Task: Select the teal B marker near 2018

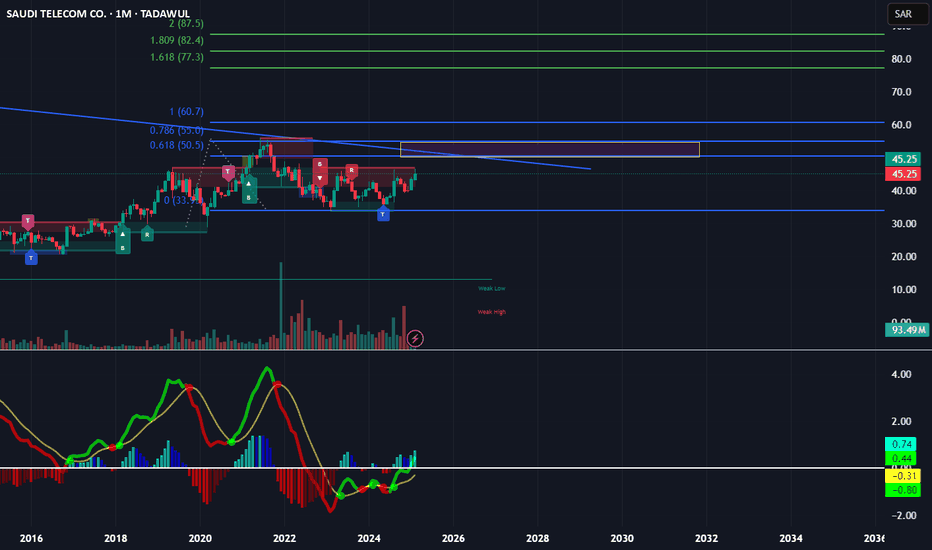Action: click(x=122, y=239)
